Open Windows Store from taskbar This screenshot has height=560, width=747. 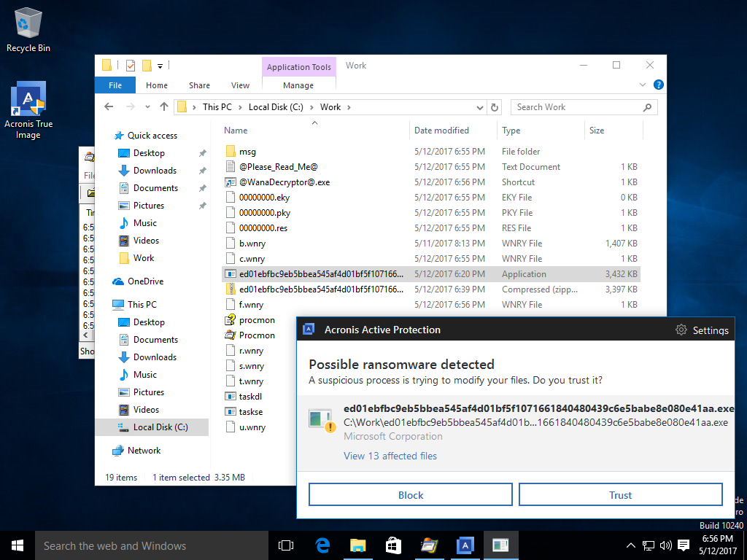393,545
